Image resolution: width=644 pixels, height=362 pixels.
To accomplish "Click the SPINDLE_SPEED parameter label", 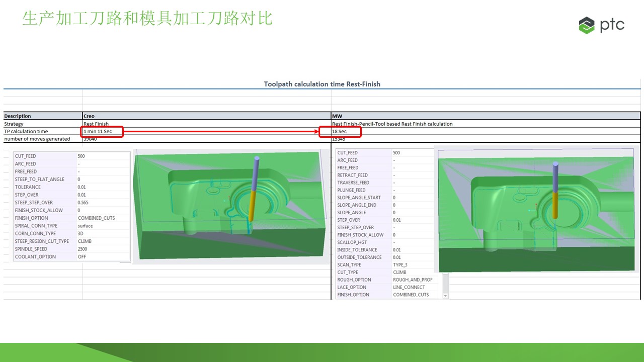I will 31,249.
